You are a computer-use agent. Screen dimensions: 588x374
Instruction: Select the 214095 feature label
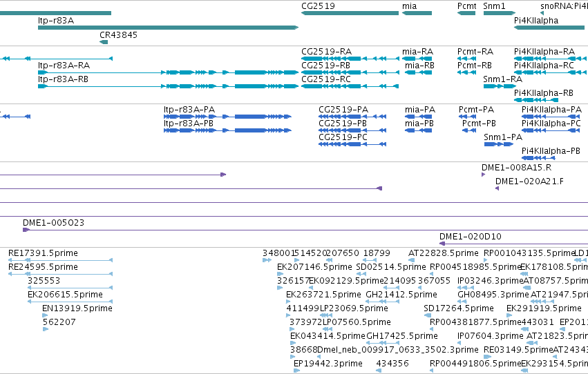(x=400, y=281)
